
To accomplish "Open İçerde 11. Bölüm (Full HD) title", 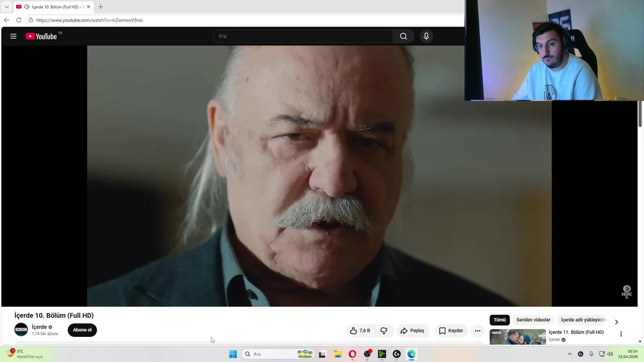I will (576, 332).
